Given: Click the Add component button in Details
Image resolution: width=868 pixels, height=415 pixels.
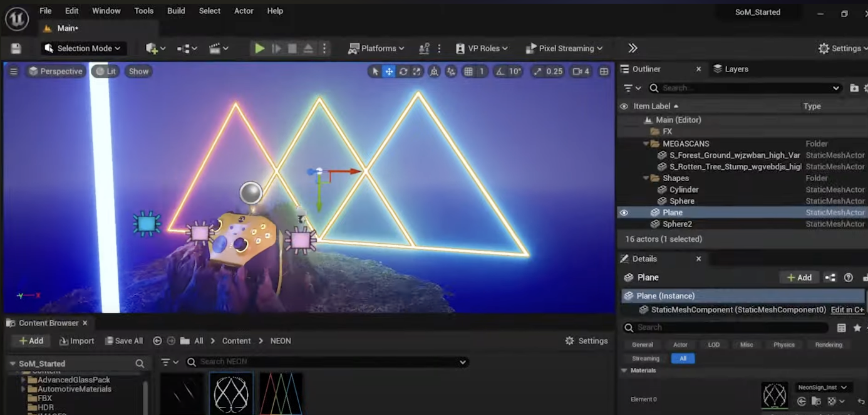Looking at the screenshot, I should [799, 277].
